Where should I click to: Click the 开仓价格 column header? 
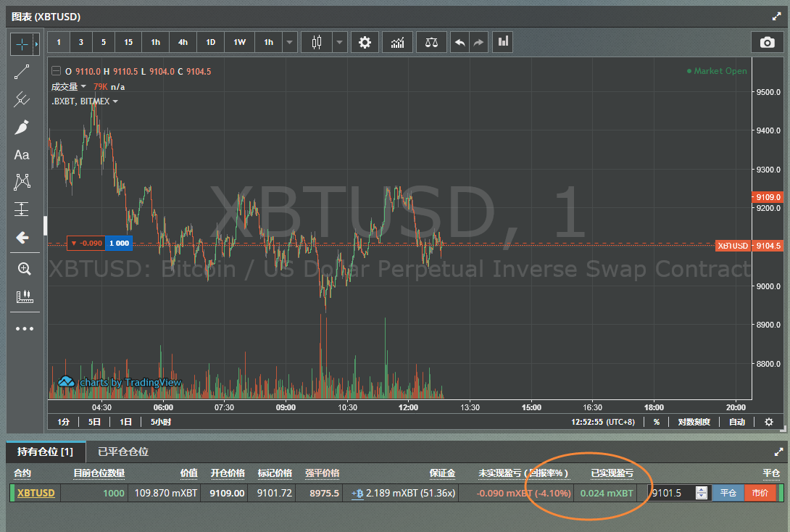coord(228,473)
